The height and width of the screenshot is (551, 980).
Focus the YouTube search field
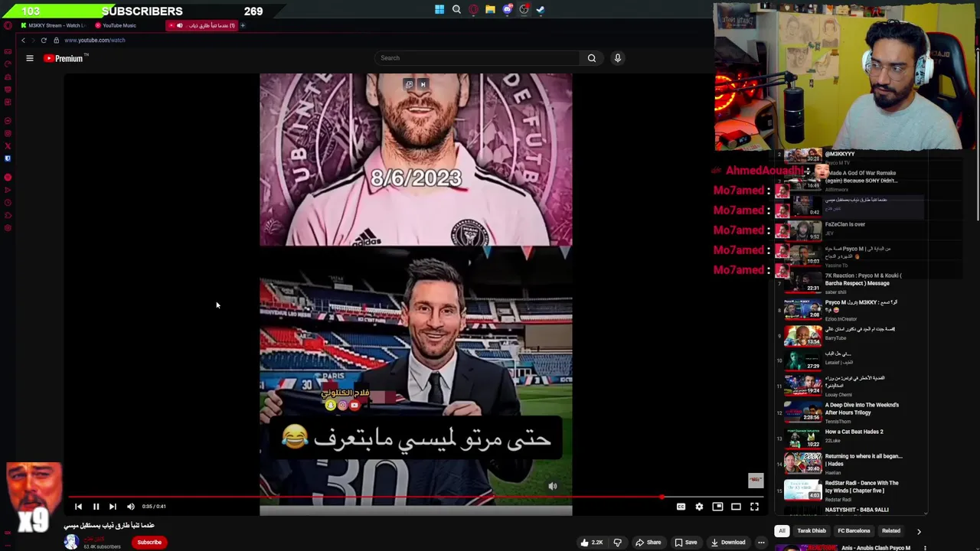478,58
